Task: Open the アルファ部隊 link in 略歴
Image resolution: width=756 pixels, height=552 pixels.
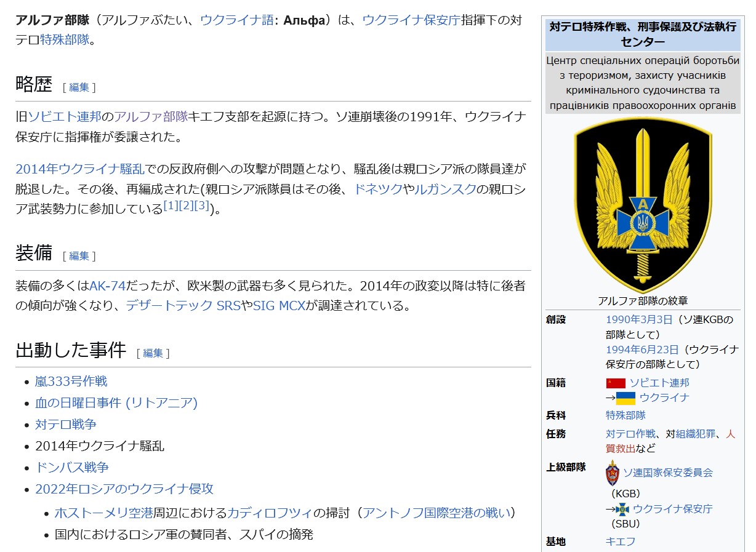Action: pos(151,116)
